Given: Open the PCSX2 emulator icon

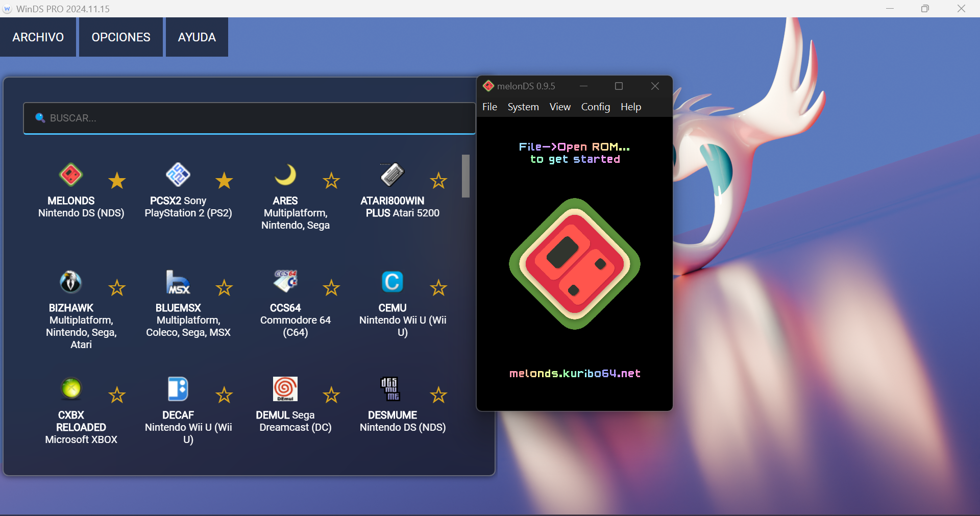Looking at the screenshot, I should (178, 175).
